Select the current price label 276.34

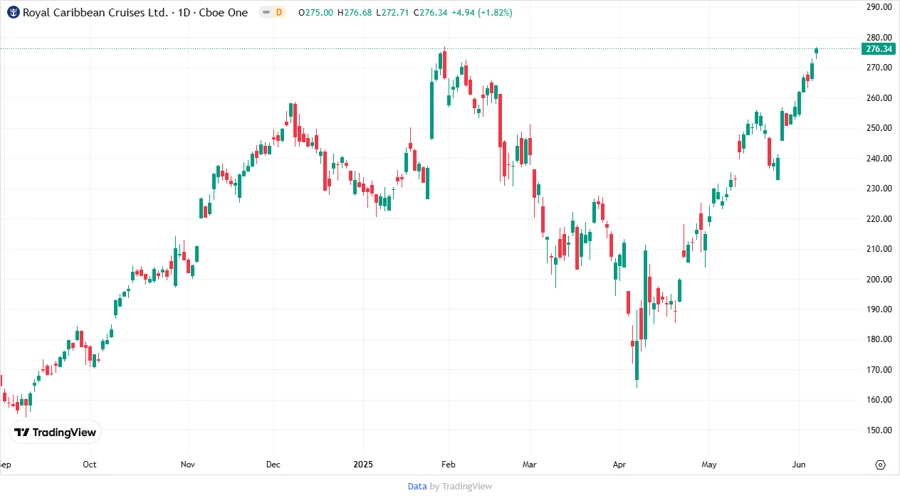[879, 49]
